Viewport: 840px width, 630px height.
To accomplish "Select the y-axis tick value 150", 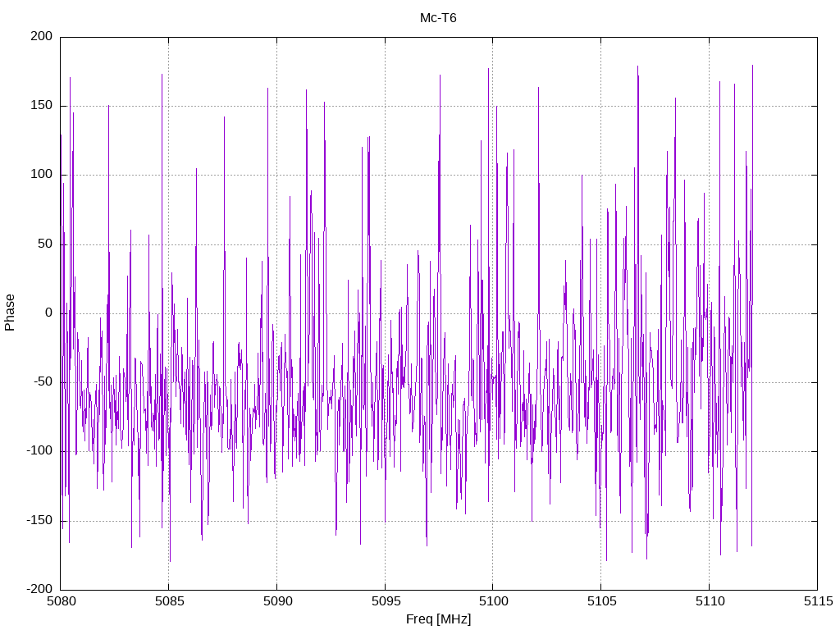I will [x=42, y=106].
